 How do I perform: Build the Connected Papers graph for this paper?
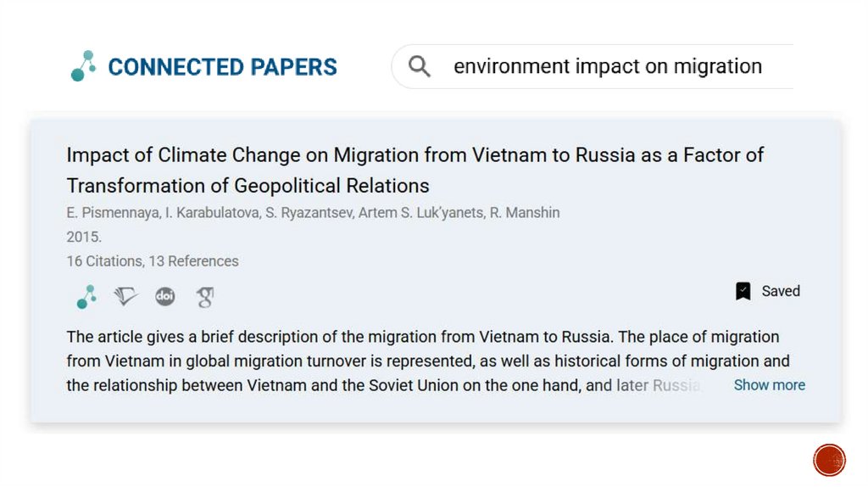(x=86, y=297)
